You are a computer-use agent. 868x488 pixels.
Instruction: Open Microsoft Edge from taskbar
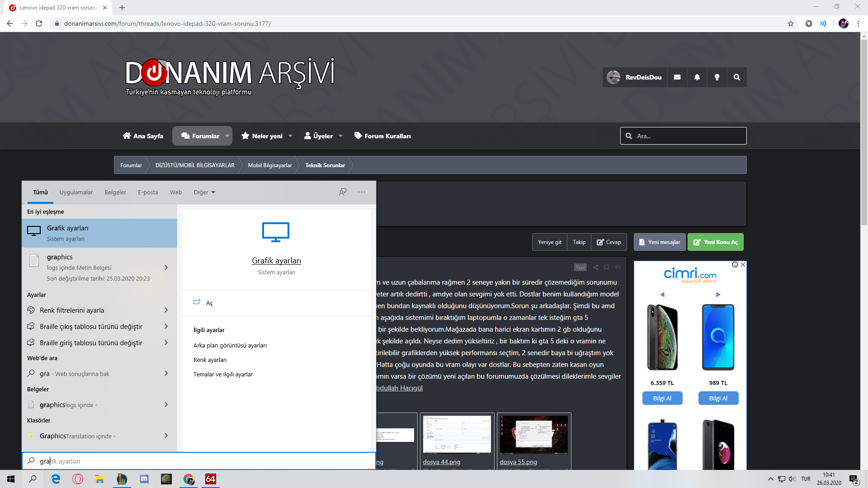[56, 479]
